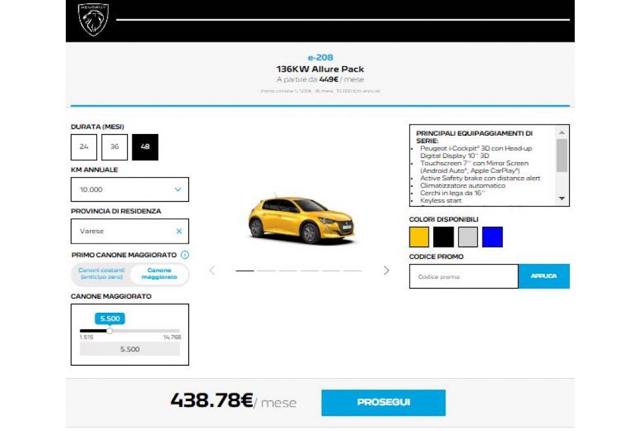Click the 5.500 amount field below slider

pos(130,349)
